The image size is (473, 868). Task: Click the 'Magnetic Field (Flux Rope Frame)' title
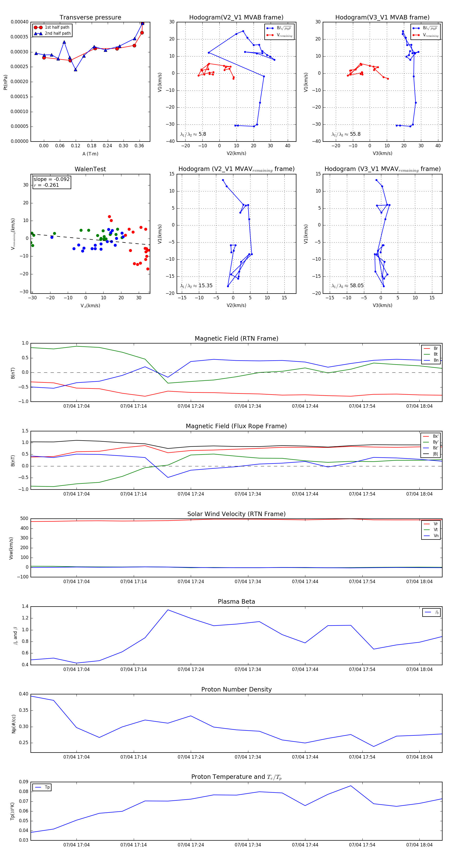click(x=236, y=426)
